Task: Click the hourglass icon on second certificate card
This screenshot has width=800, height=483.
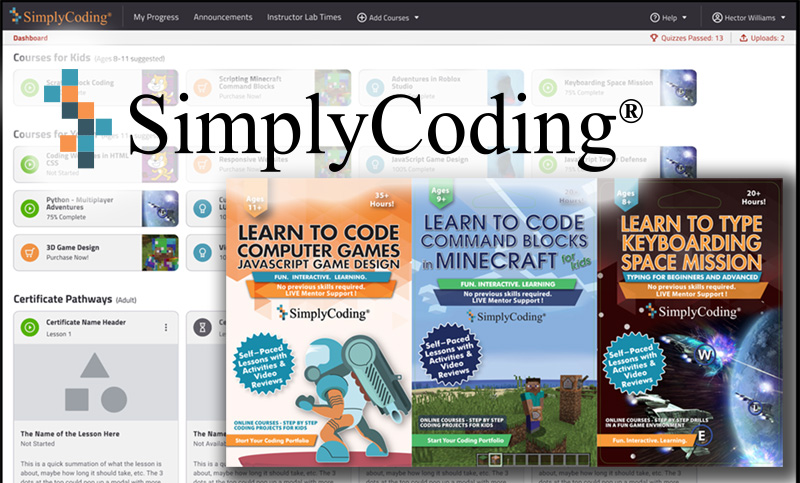Action: [x=202, y=327]
